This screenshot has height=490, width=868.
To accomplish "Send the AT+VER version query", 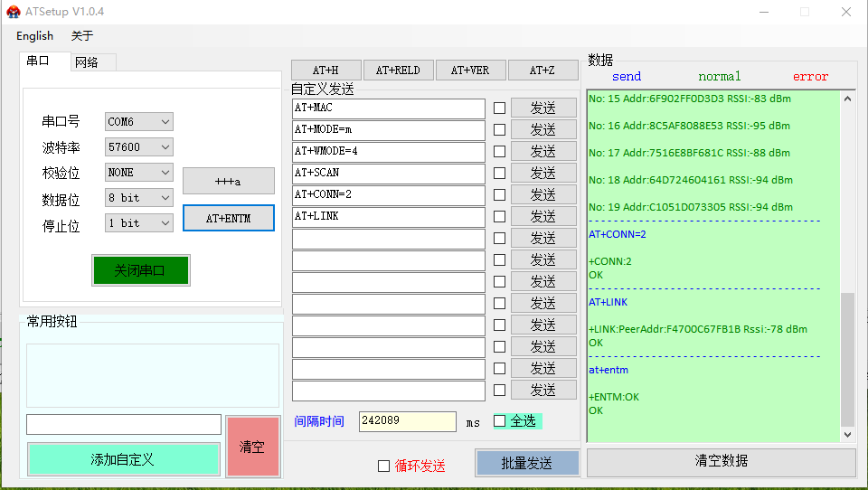I will click(x=470, y=71).
